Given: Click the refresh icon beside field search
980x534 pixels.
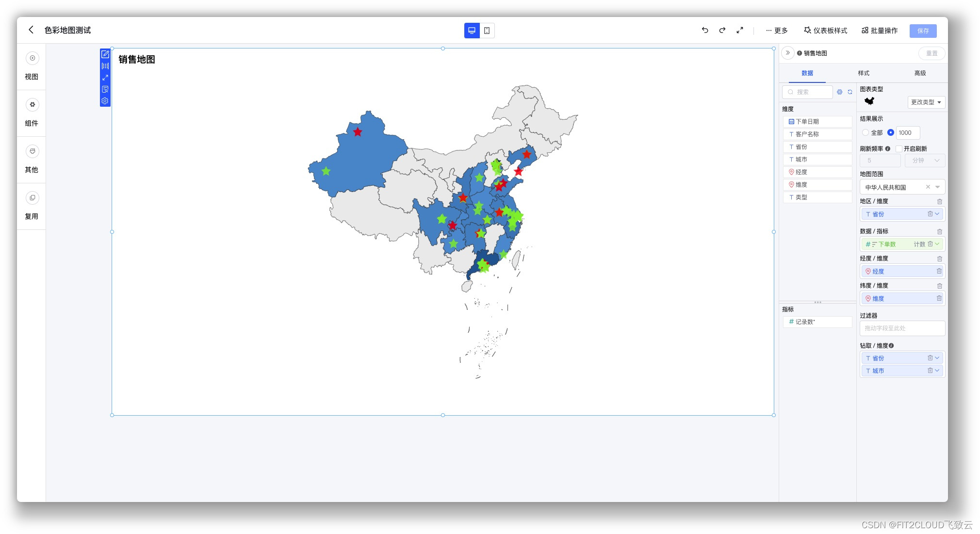Looking at the screenshot, I should (x=850, y=92).
